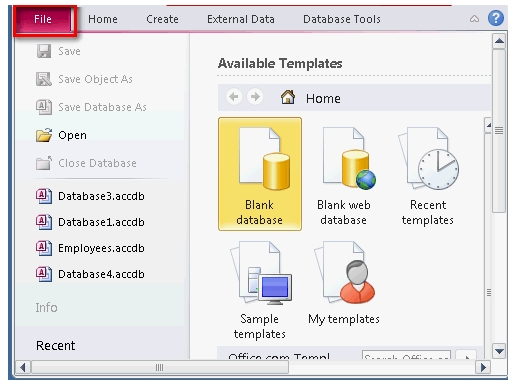Choose Save Database As menu entry

click(x=102, y=107)
